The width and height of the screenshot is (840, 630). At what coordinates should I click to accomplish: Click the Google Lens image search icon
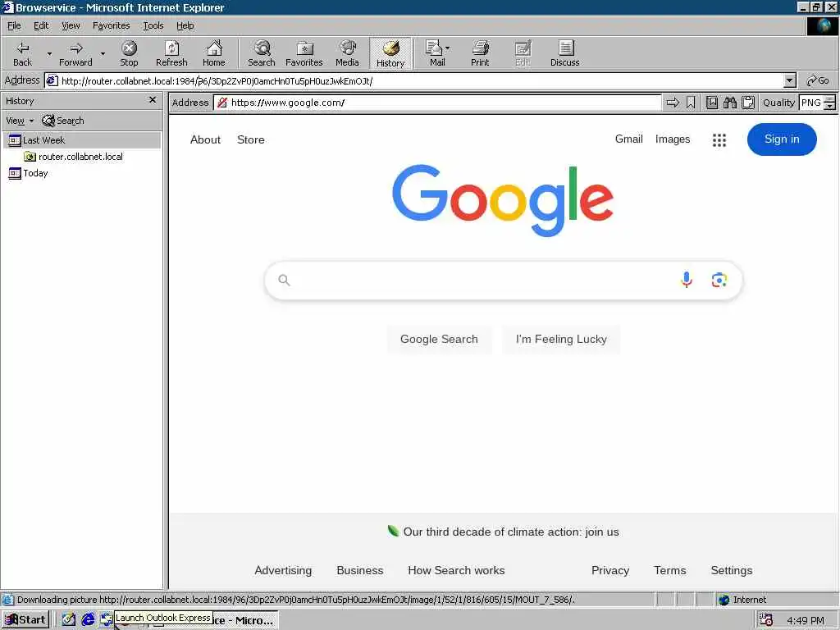point(719,280)
